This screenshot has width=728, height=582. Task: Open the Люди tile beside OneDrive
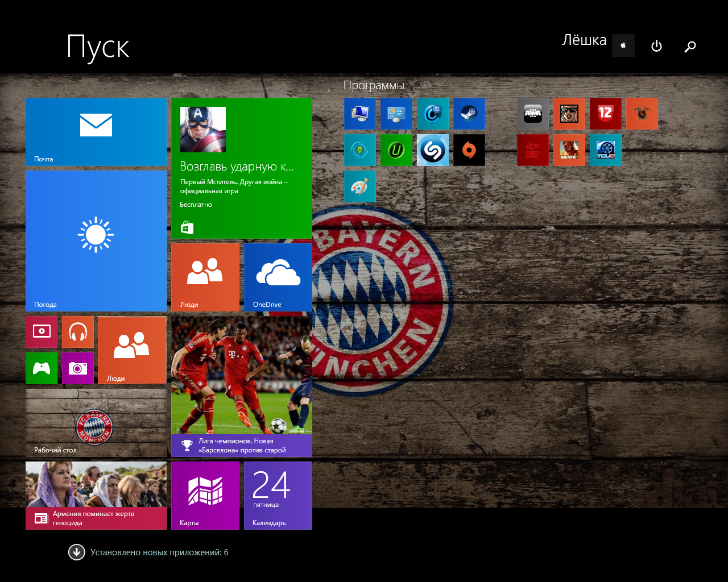(205, 277)
